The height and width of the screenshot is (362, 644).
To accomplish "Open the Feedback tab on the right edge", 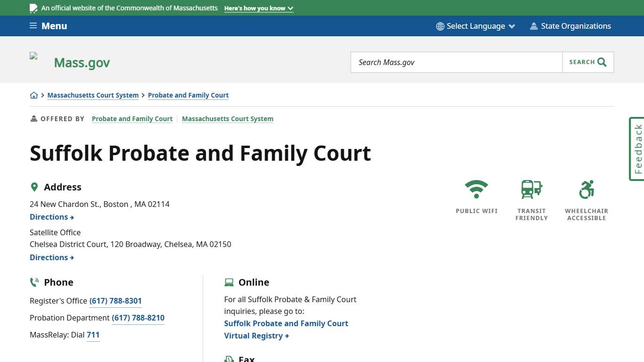I will pyautogui.click(x=637, y=148).
